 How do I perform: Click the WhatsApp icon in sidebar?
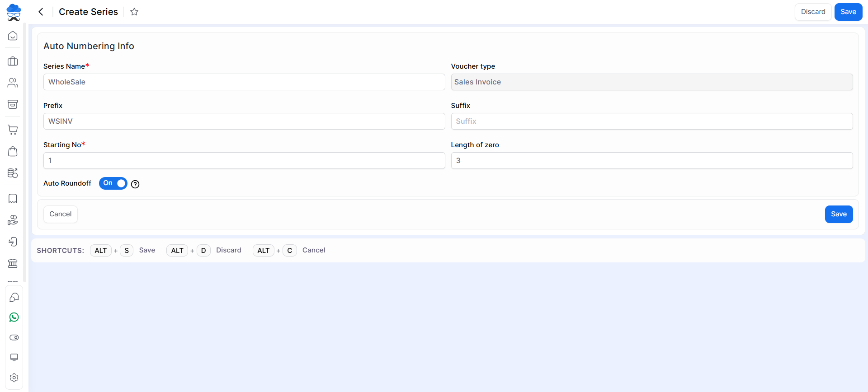pos(14,317)
